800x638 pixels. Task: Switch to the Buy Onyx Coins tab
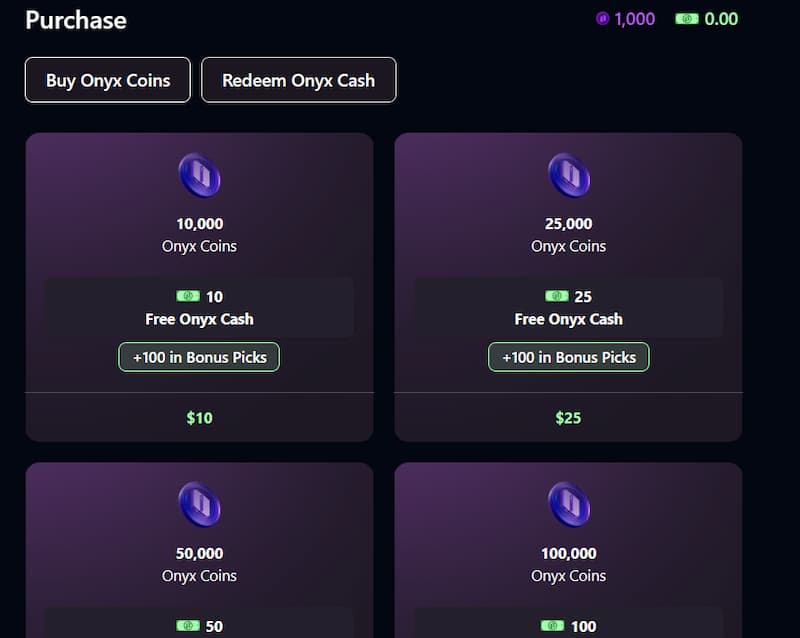coord(107,80)
